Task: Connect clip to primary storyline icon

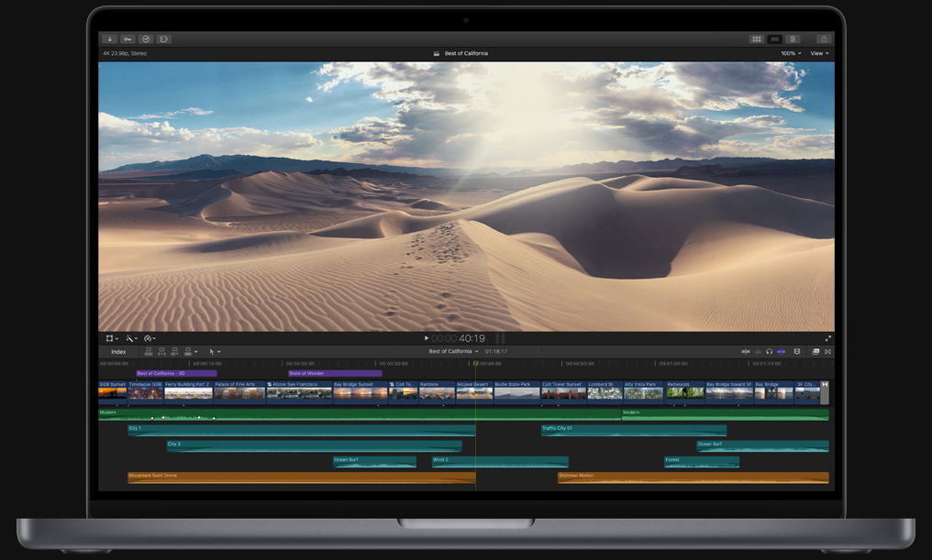Action: 149,352
